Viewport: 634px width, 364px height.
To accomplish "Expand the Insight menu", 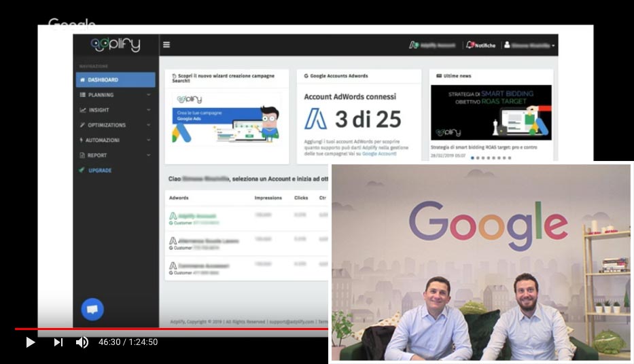I will [116, 110].
